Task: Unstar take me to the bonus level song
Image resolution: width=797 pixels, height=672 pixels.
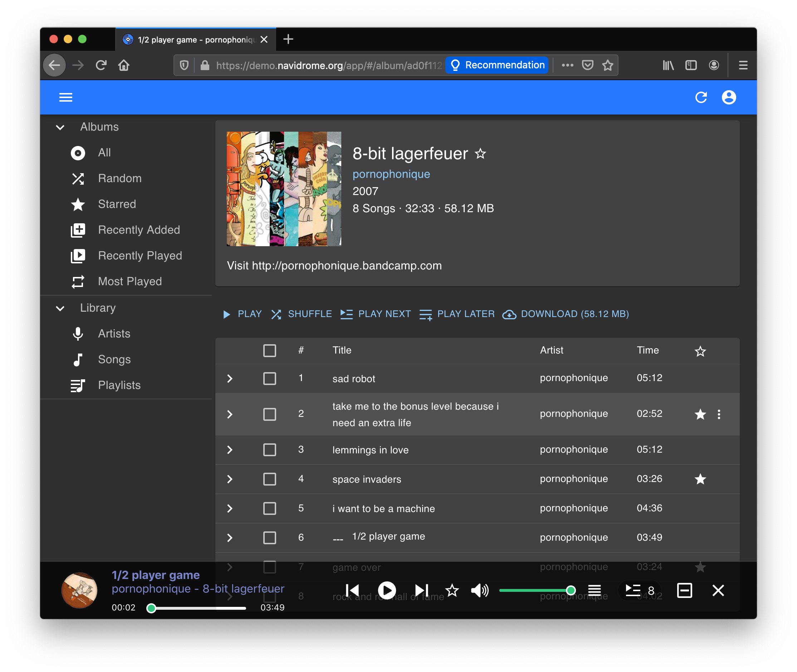Action: [x=700, y=414]
